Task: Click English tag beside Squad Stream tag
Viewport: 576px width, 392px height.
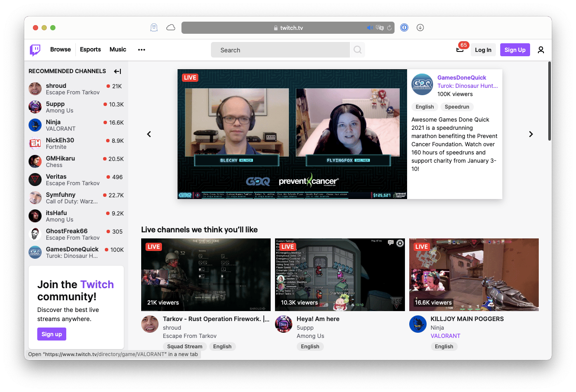Action: 222,347
